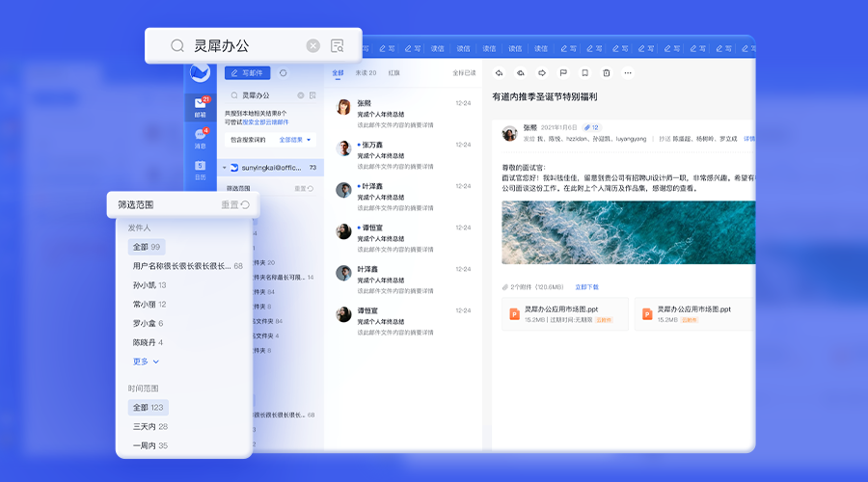Image resolution: width=868 pixels, height=482 pixels.
Task: Click the 写邮件 compose button
Action: [248, 73]
